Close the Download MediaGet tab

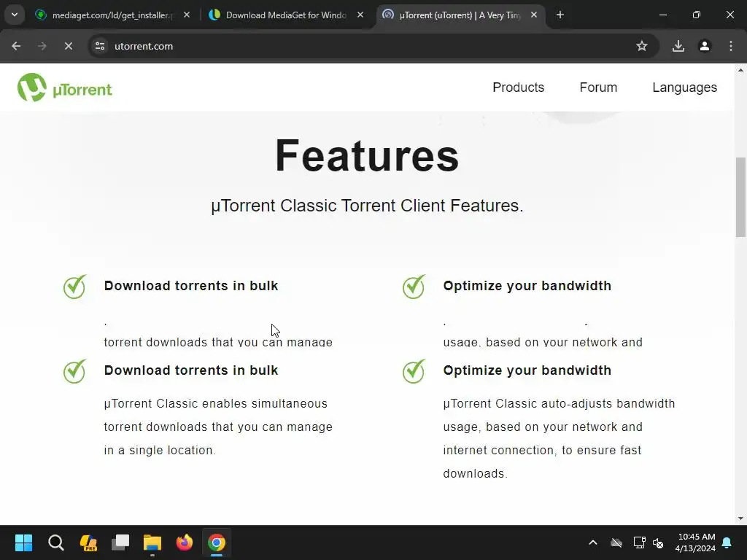pyautogui.click(x=360, y=15)
